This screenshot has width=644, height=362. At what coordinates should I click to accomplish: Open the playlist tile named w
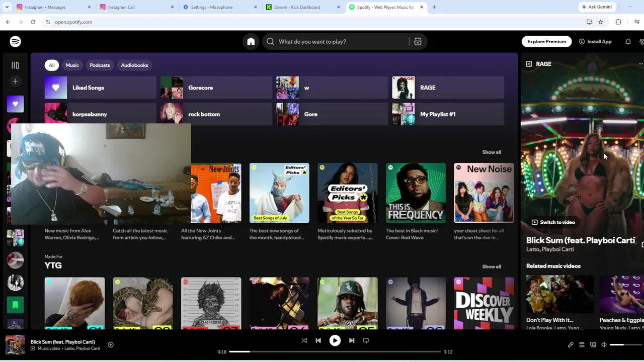(x=332, y=88)
